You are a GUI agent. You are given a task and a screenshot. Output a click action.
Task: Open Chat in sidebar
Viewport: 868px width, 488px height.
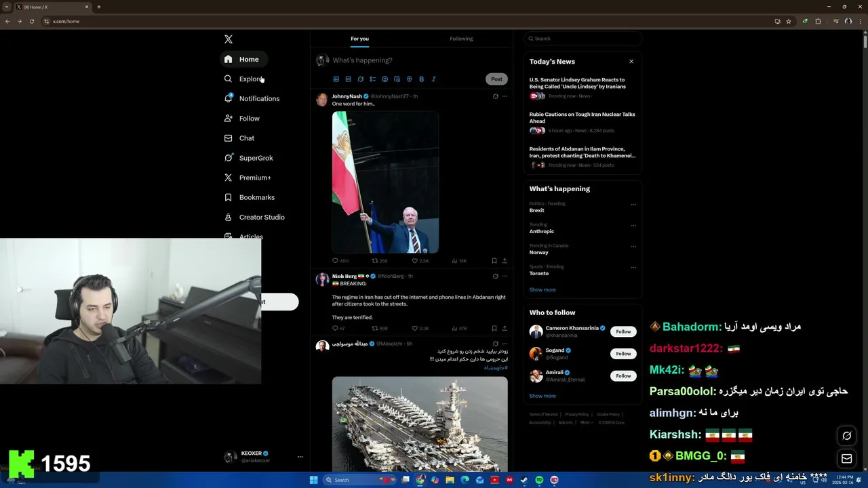[x=239, y=138]
